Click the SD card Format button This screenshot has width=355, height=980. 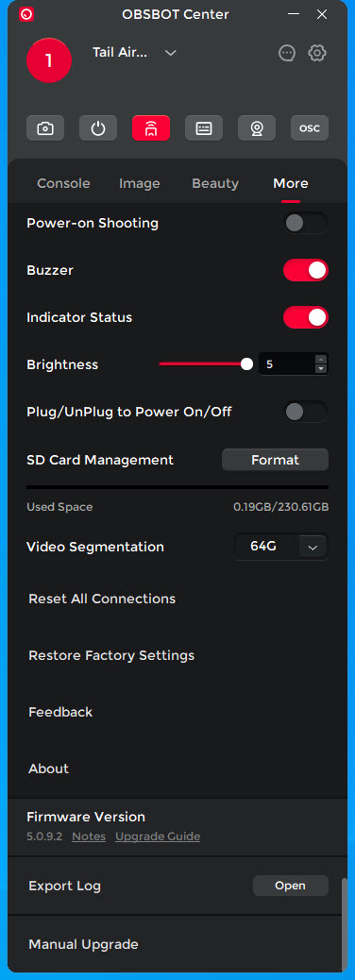[x=275, y=460]
